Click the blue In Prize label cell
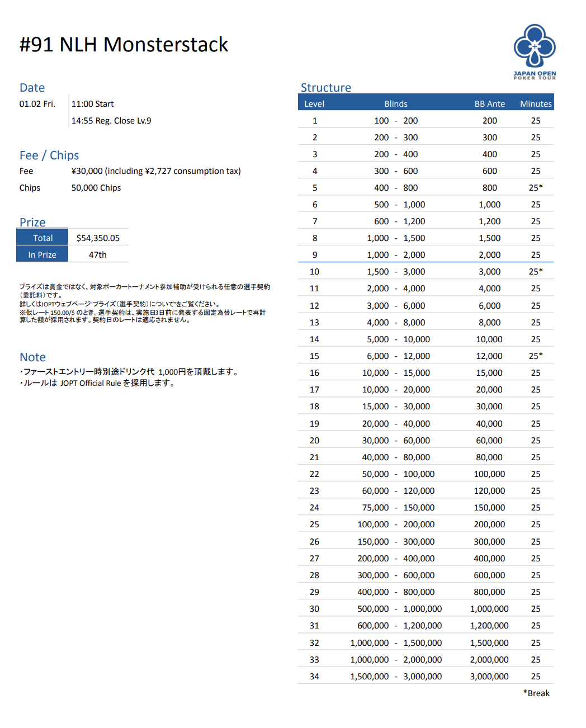This screenshot has width=586, height=728. point(42,254)
